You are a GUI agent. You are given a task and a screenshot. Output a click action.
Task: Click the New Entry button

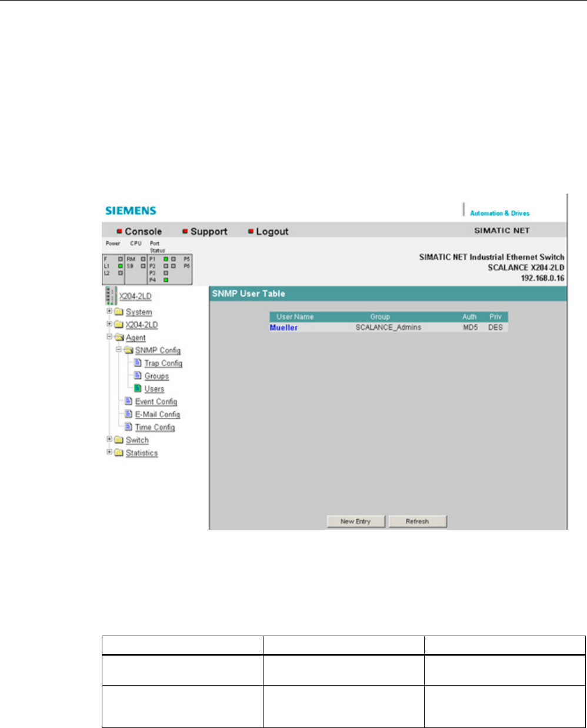356,521
